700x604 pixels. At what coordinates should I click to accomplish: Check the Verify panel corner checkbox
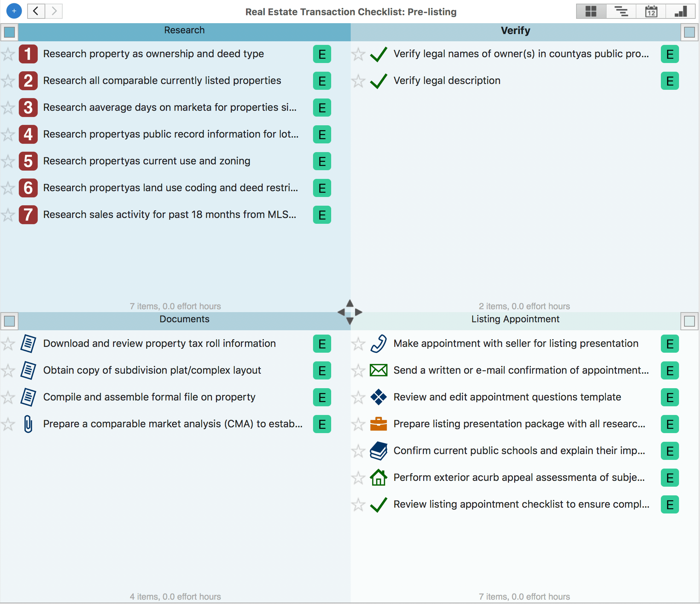690,32
